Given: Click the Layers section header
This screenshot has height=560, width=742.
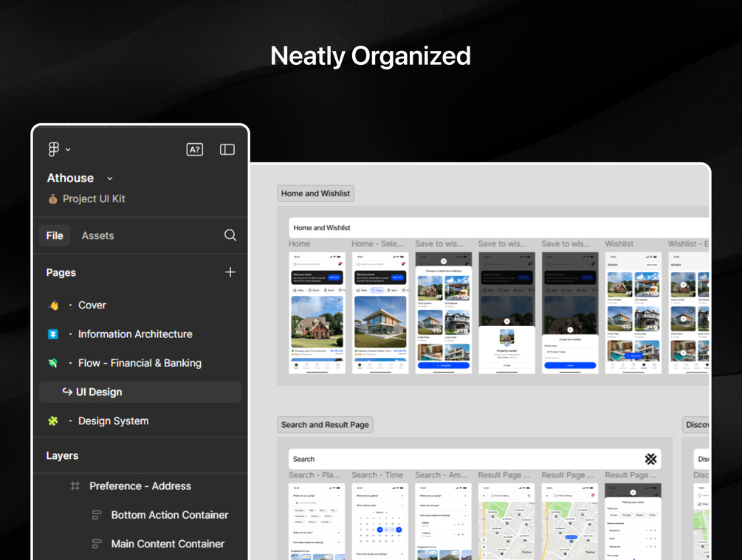Looking at the screenshot, I should click(x=62, y=455).
